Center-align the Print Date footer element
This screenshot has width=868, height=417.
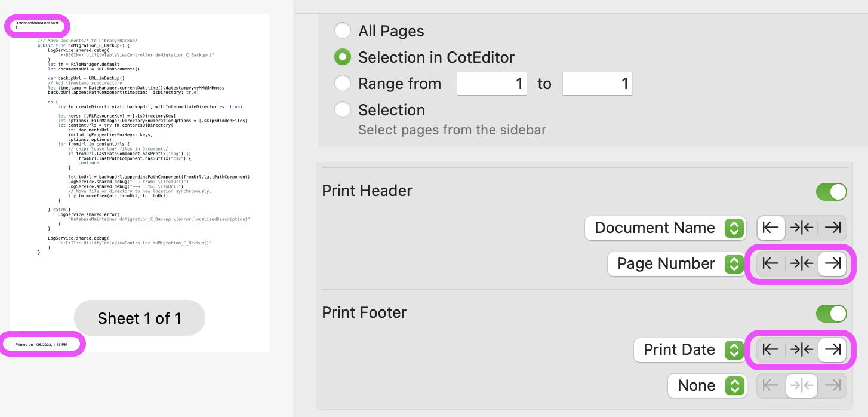(802, 349)
